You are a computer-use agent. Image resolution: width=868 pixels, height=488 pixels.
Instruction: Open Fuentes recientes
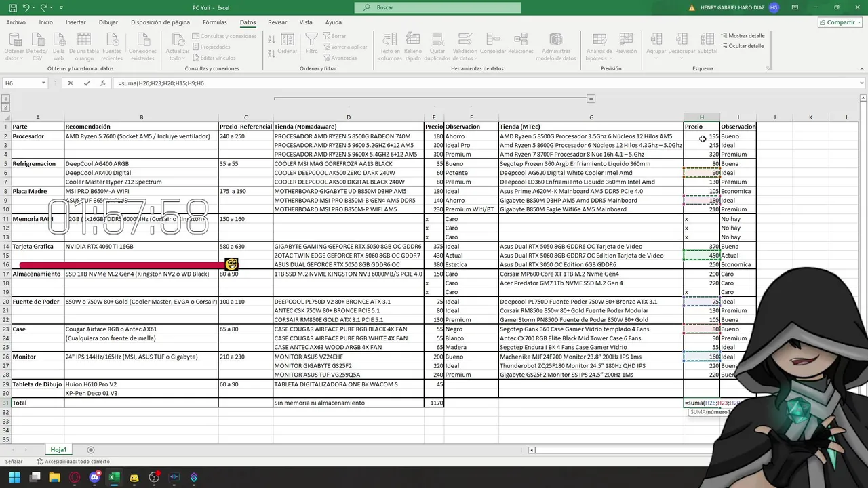(112, 46)
